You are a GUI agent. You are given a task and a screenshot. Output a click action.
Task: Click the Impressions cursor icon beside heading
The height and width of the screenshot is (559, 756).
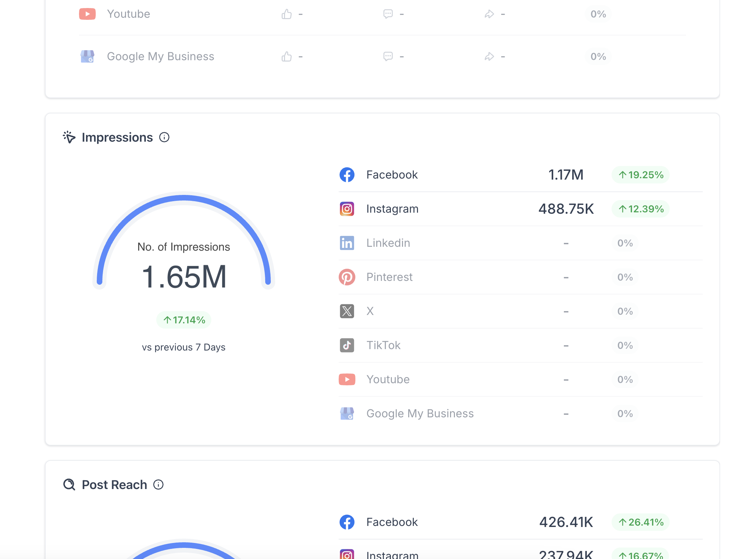tap(69, 137)
